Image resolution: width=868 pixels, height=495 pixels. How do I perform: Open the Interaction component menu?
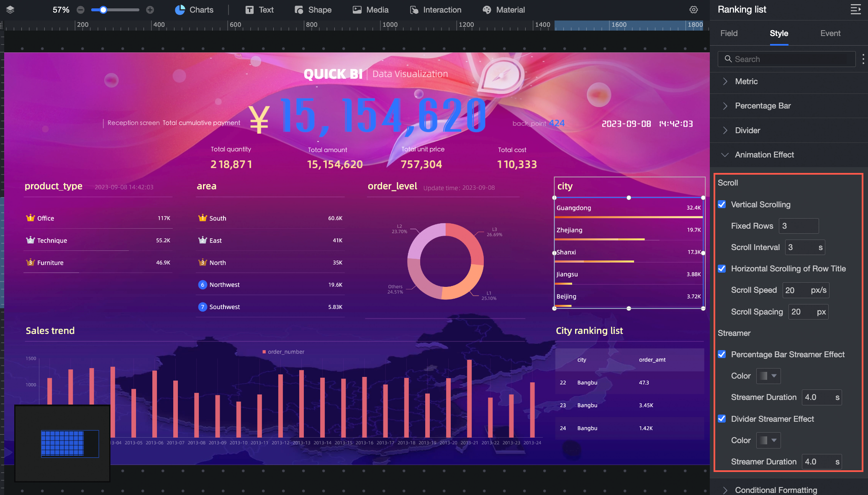point(435,10)
